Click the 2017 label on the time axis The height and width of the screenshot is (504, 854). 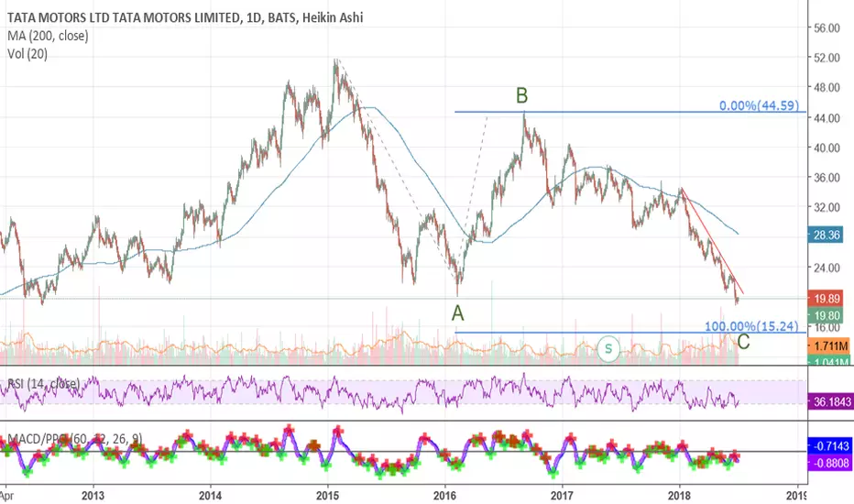tap(562, 496)
